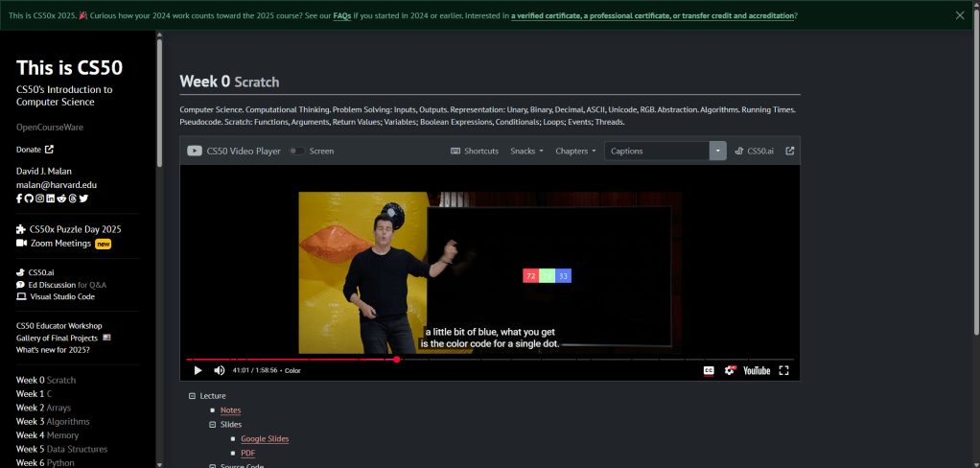The image size is (980, 468).
Task: Open the Google Slides link
Action: pyautogui.click(x=265, y=438)
